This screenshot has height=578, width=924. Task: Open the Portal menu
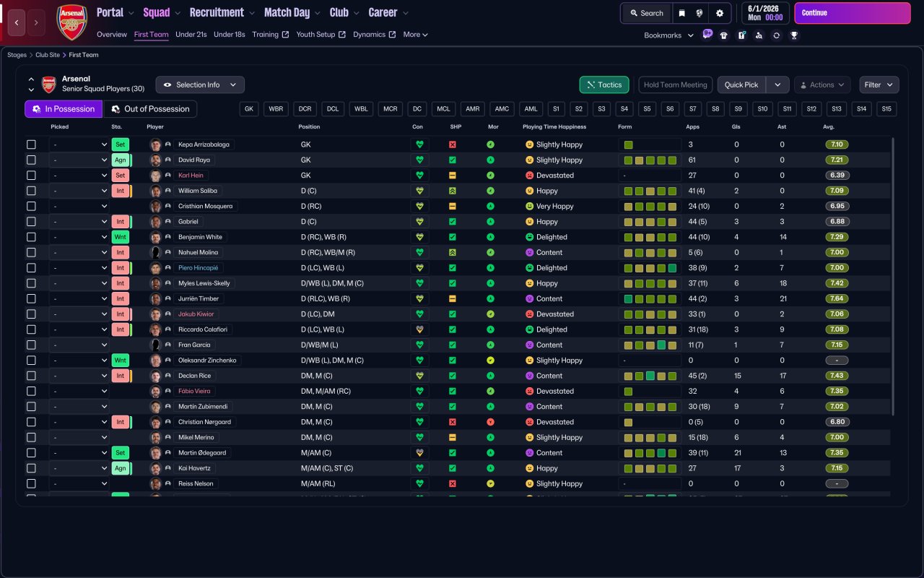click(x=115, y=12)
